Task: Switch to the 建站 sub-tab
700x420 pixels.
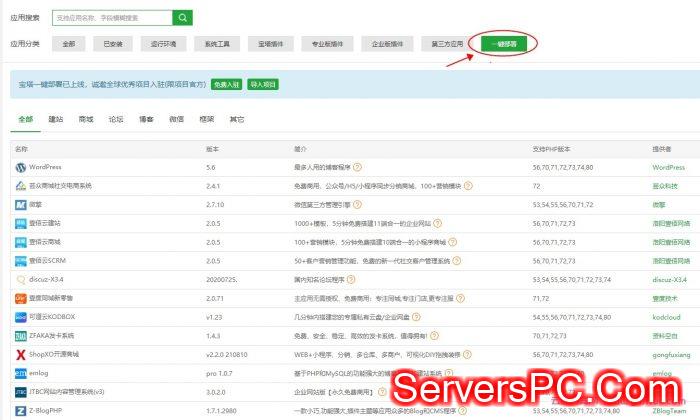Action: point(56,119)
